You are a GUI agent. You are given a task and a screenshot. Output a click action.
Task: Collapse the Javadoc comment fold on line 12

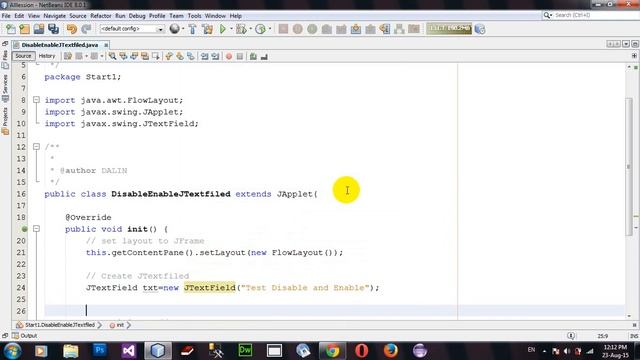tap(36, 146)
